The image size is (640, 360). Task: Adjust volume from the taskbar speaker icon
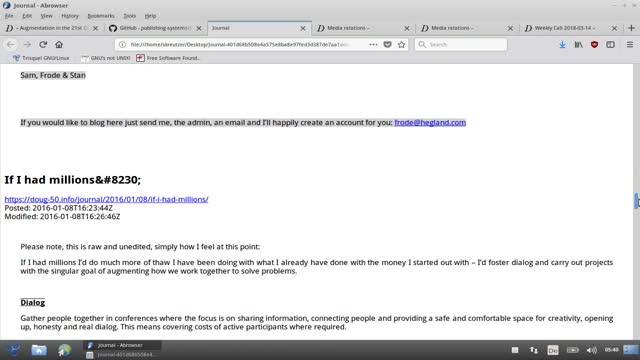pyautogui.click(x=591, y=350)
